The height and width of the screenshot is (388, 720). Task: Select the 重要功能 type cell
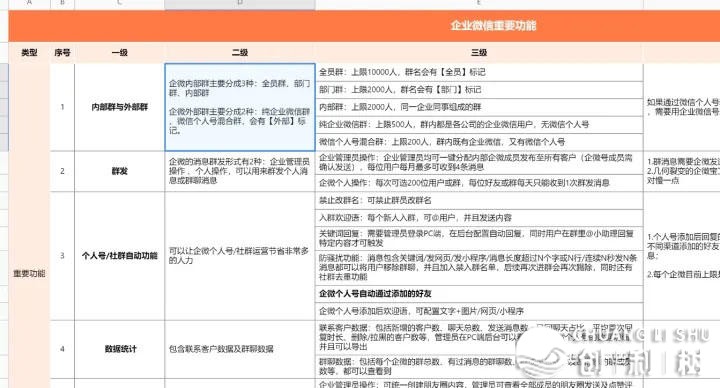(29, 273)
